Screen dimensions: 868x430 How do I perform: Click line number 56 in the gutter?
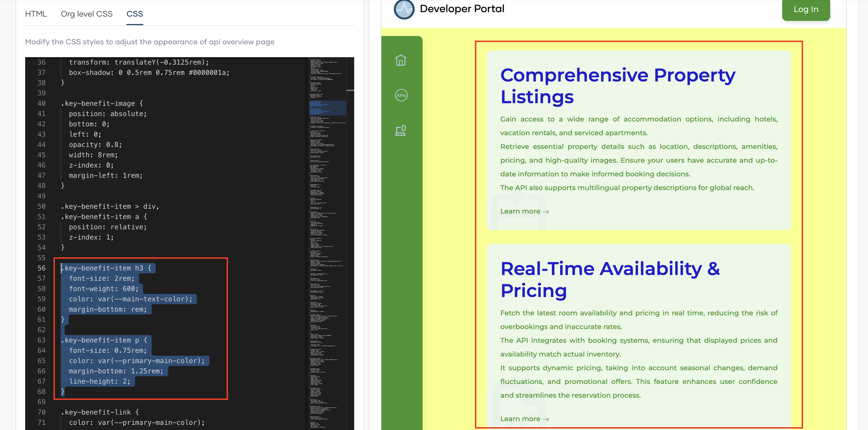coord(41,268)
